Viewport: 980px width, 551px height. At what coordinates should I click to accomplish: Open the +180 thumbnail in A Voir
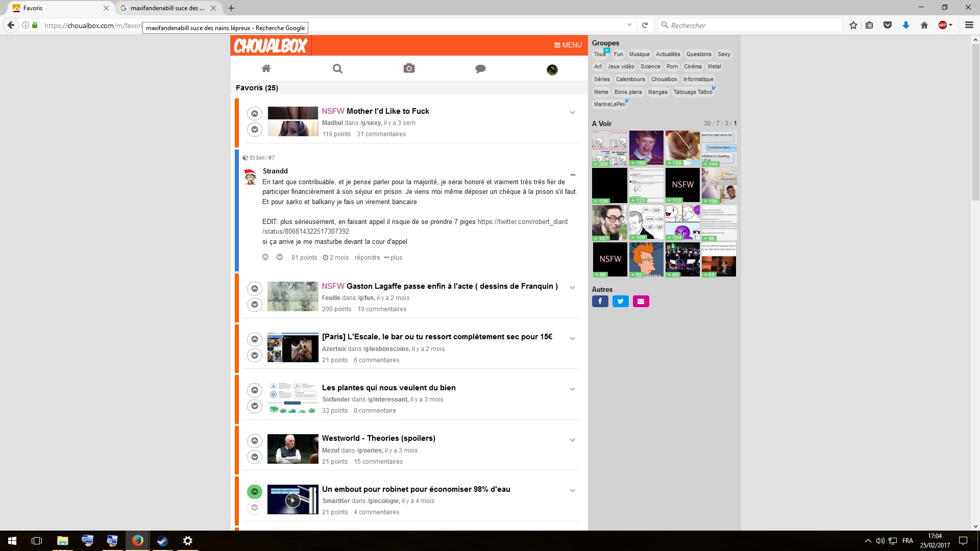click(646, 148)
